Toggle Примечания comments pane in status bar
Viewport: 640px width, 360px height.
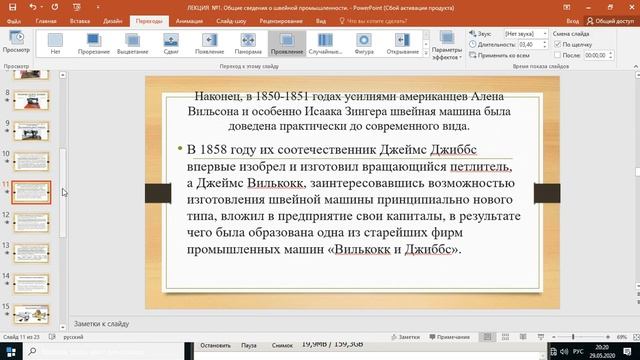[449, 337]
